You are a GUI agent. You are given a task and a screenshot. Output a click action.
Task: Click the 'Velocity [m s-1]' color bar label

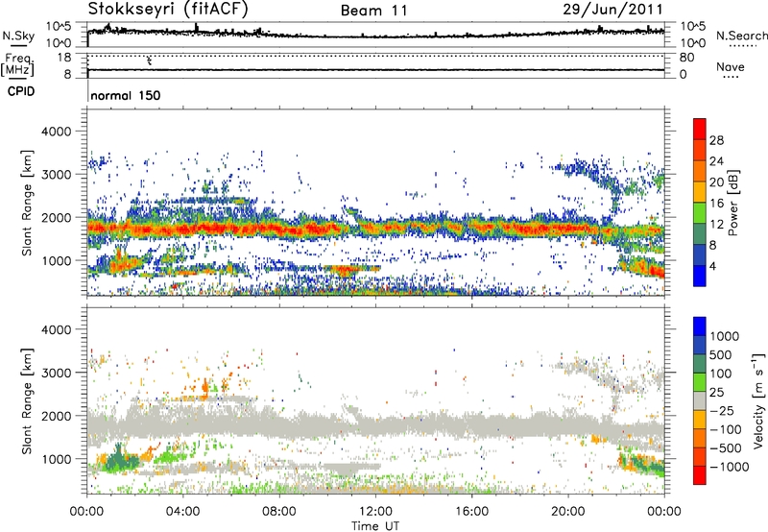pos(758,400)
